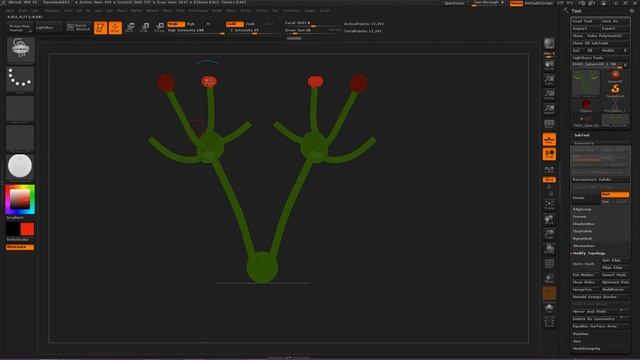Screen dimensions: 640x360
Task: Open the current brush thumbnail
Action: click(20, 50)
